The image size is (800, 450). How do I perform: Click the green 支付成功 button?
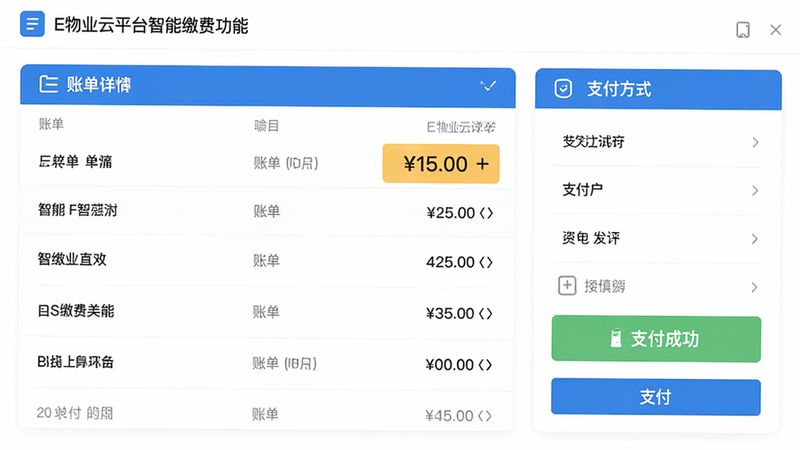coord(656,339)
